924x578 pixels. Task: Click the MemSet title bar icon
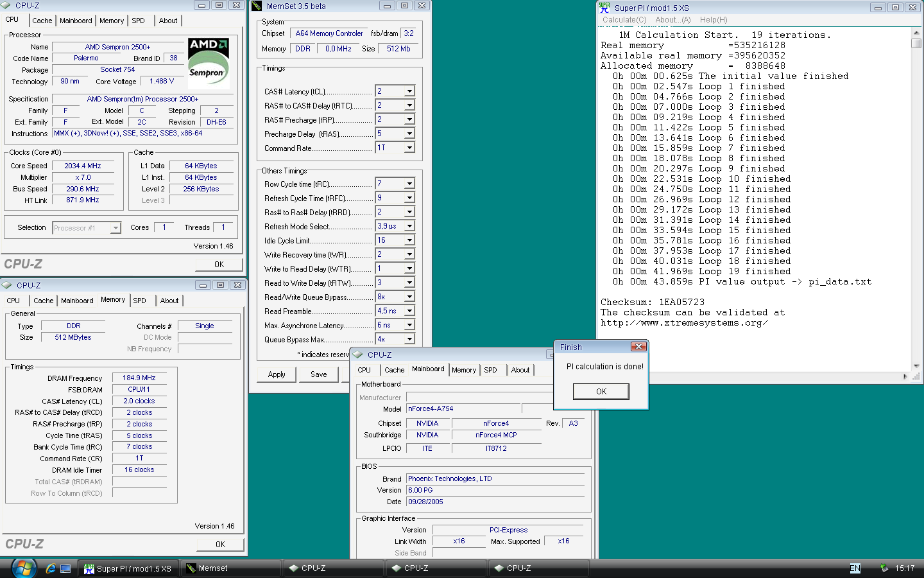[257, 6]
